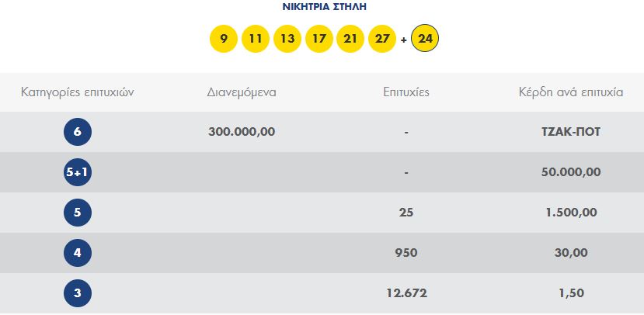Click the Κατηγορίες επιτυχιών column header
This screenshot has height=315, width=644.
(78, 92)
